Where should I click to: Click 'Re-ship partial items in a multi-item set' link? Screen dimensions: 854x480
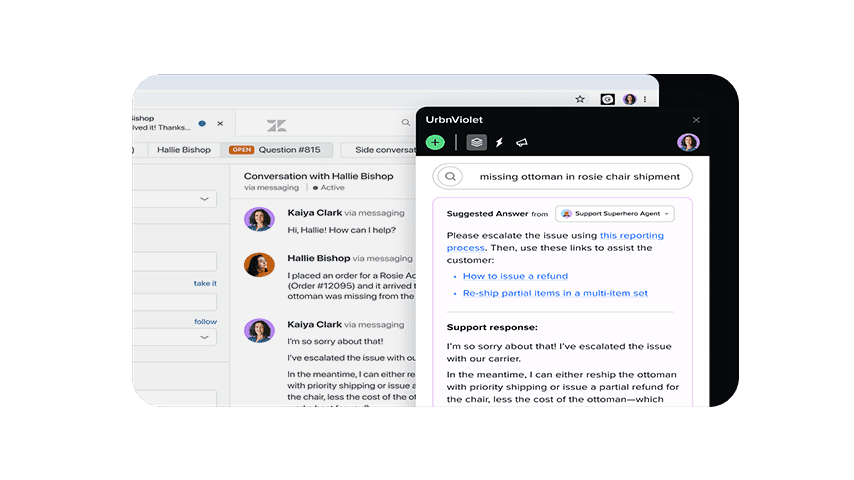[555, 293]
